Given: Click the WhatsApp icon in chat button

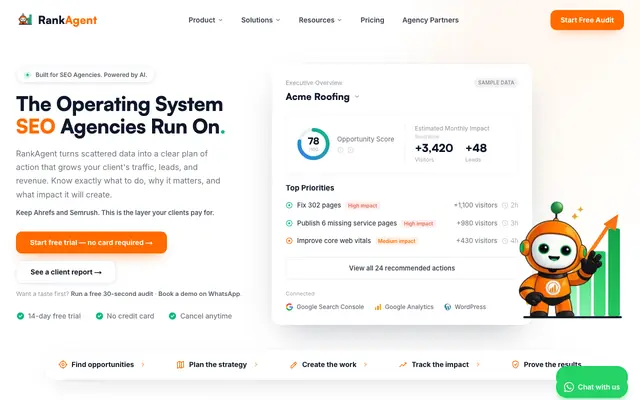Looking at the screenshot, I should [569, 387].
